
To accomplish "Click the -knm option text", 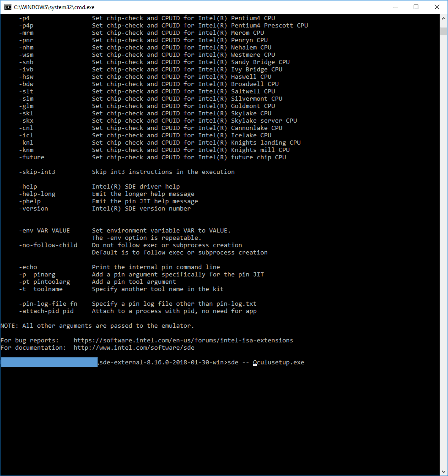I will click(x=26, y=150).
